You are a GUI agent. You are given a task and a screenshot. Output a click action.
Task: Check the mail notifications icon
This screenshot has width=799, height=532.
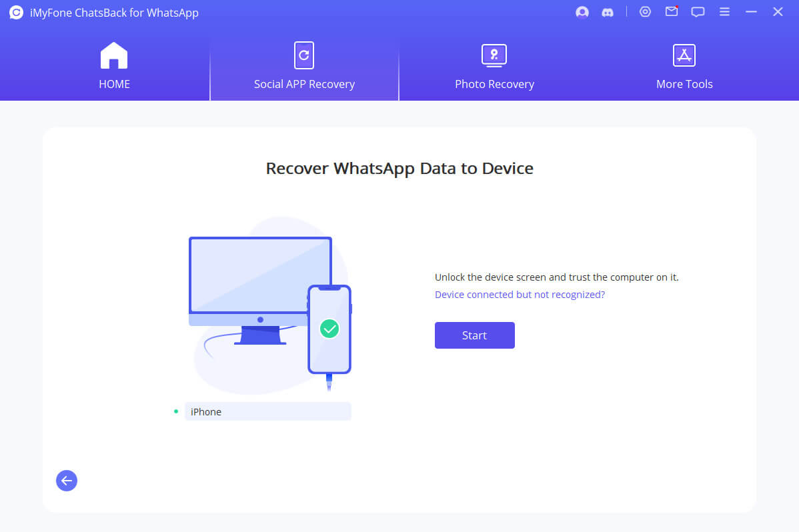pos(672,12)
